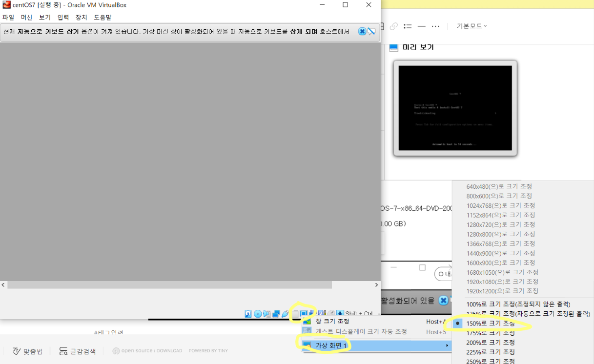Select the checked 150%로 크기 조정 option
Viewport: 594px width, 364px height.
(491, 323)
